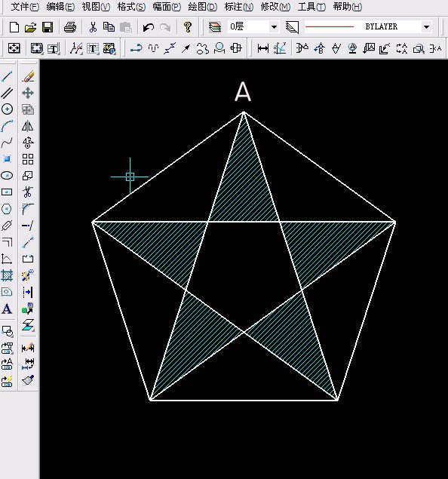Undo the last action
This screenshot has width=448, height=479.
click(x=149, y=27)
